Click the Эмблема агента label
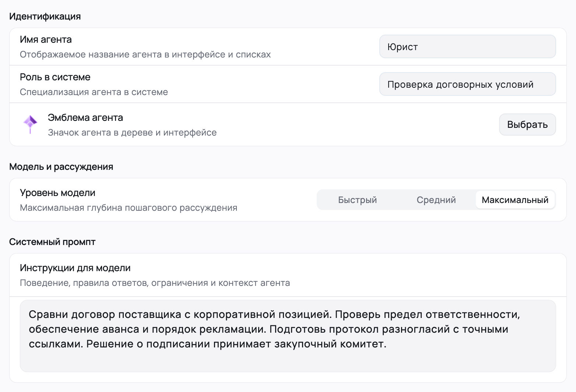This screenshot has width=576, height=392. (85, 118)
